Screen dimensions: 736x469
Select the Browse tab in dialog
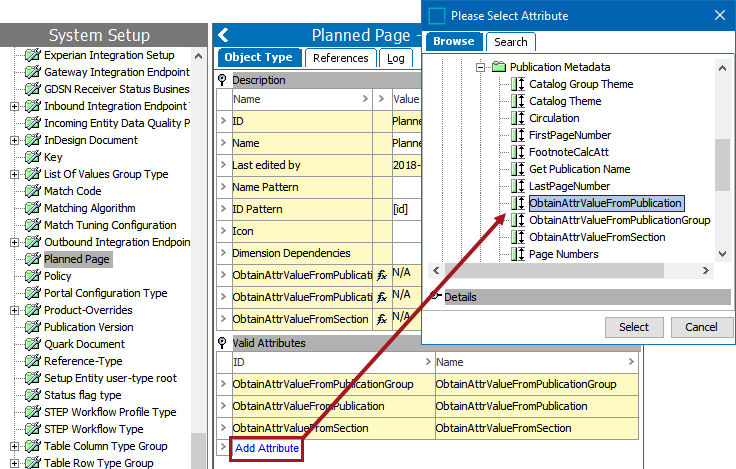453,41
